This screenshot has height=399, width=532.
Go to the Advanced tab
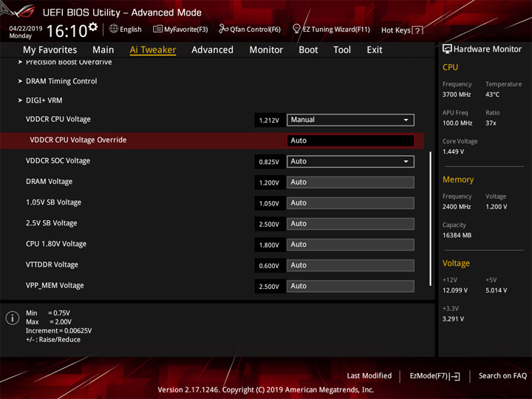click(212, 50)
